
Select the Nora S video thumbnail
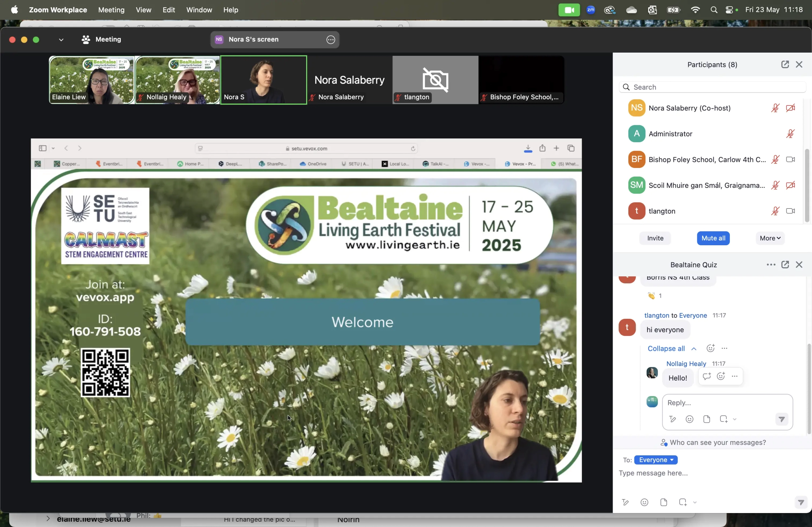pyautogui.click(x=263, y=80)
